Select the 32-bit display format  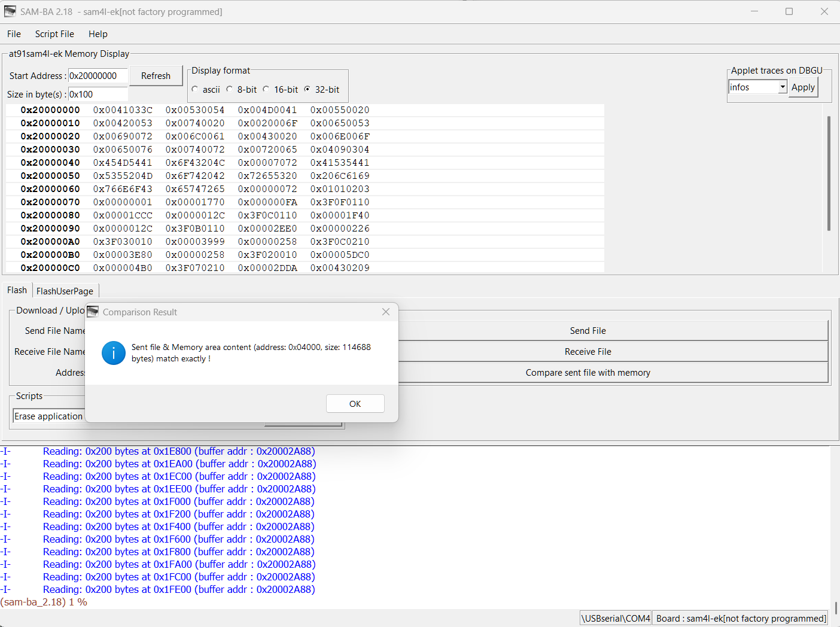tap(308, 89)
